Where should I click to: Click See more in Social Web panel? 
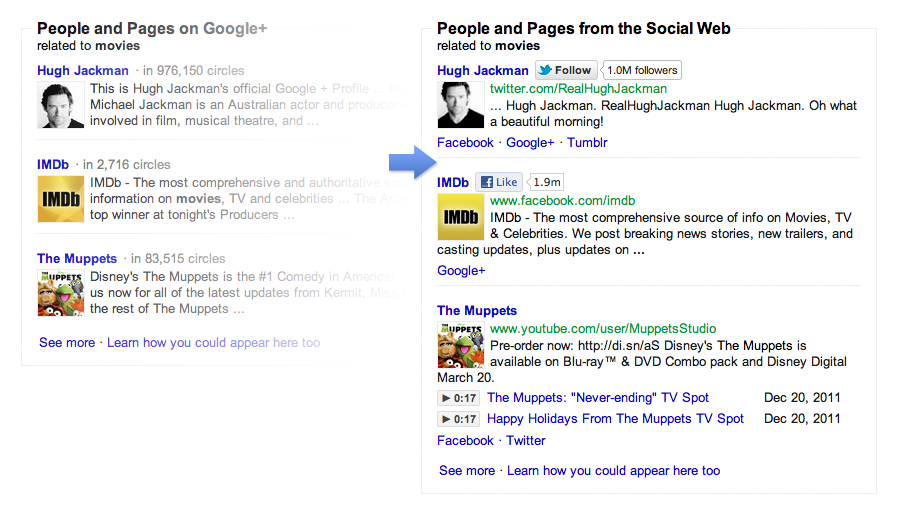pyautogui.click(x=467, y=471)
